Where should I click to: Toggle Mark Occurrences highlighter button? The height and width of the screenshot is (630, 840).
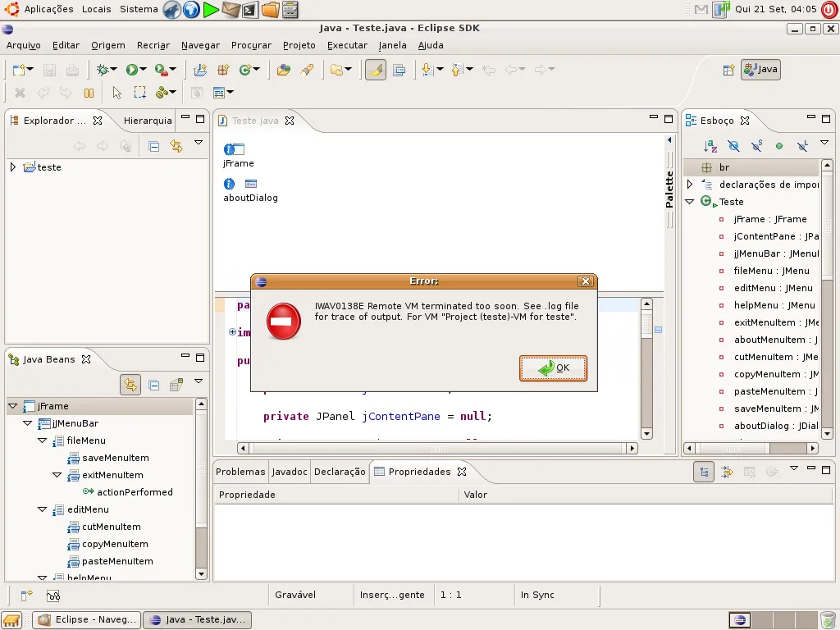(375, 71)
